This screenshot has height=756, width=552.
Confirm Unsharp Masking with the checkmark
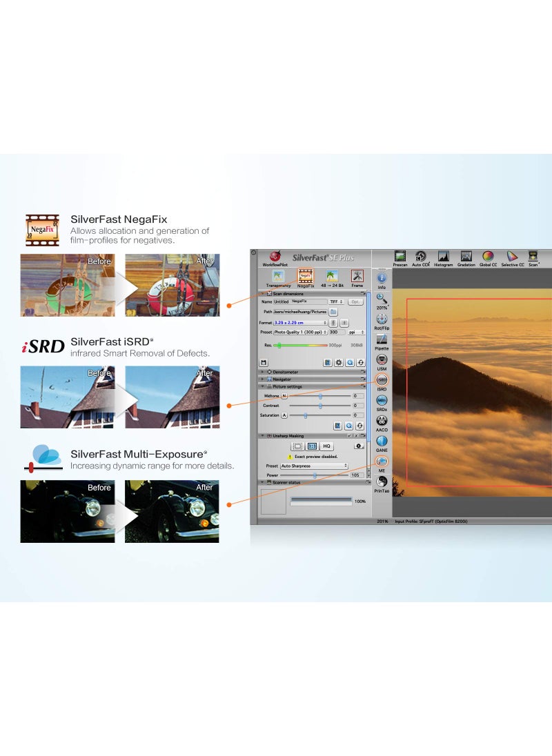[350, 436]
